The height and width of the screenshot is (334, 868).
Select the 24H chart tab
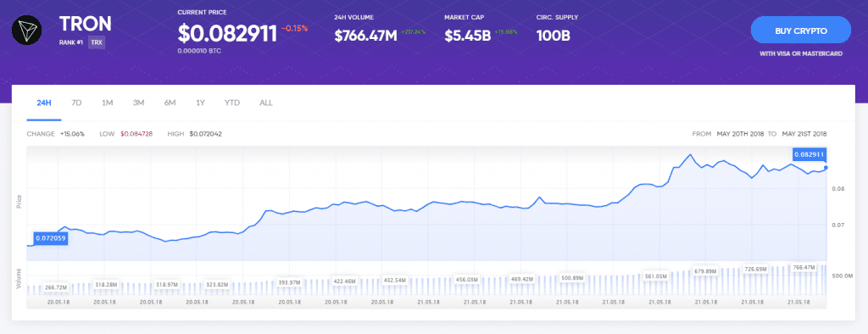(44, 103)
